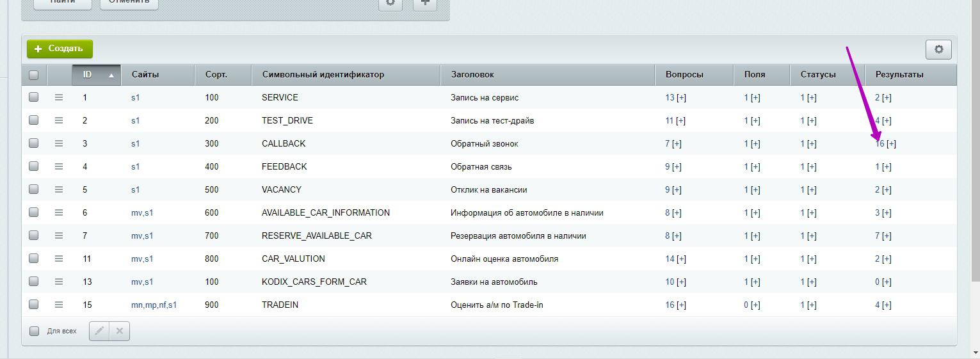Viewport: 980px width, 359px height.
Task: Add result [+] for RESERVE_AVAILABLE_CAR row
Action: click(x=887, y=236)
